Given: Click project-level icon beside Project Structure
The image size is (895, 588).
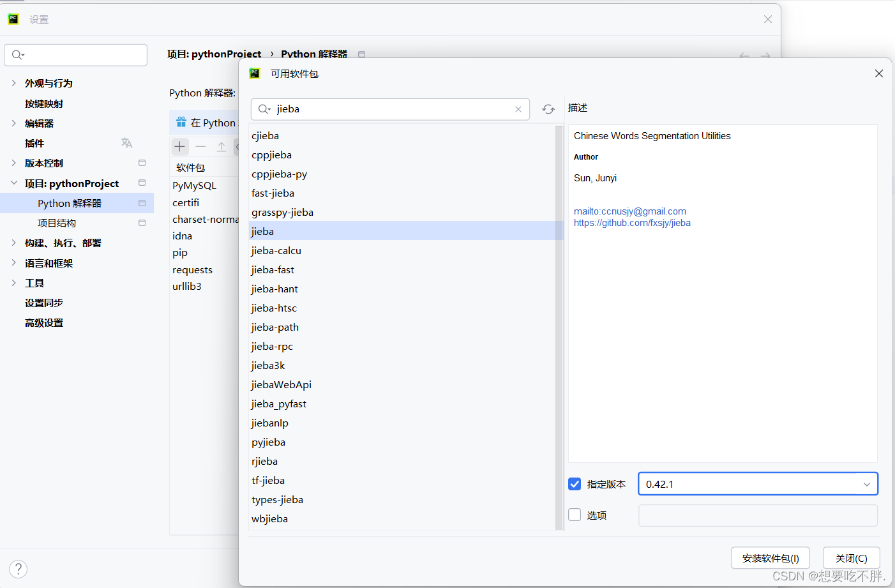Looking at the screenshot, I should 142,223.
